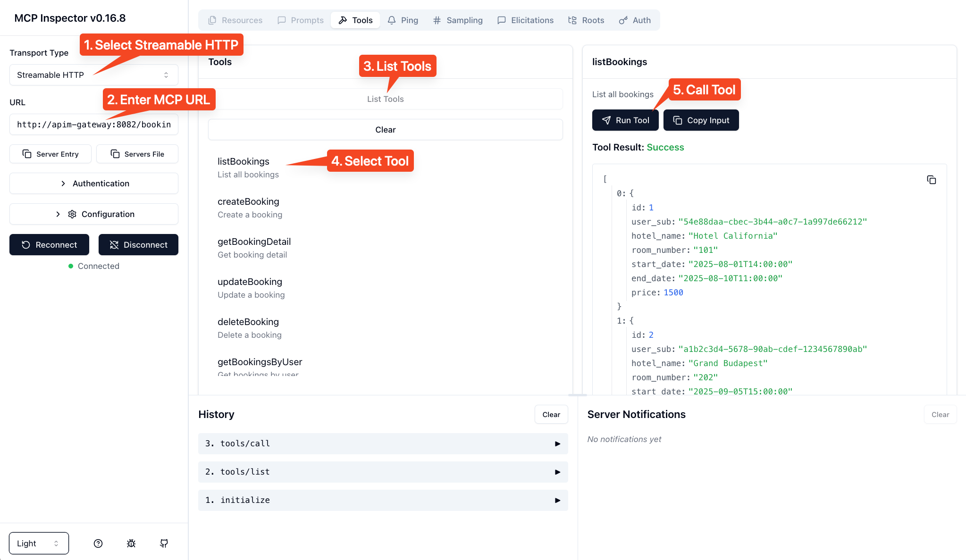This screenshot has width=966, height=560.
Task: Open the Sampling section via hash icon
Action: (x=457, y=20)
